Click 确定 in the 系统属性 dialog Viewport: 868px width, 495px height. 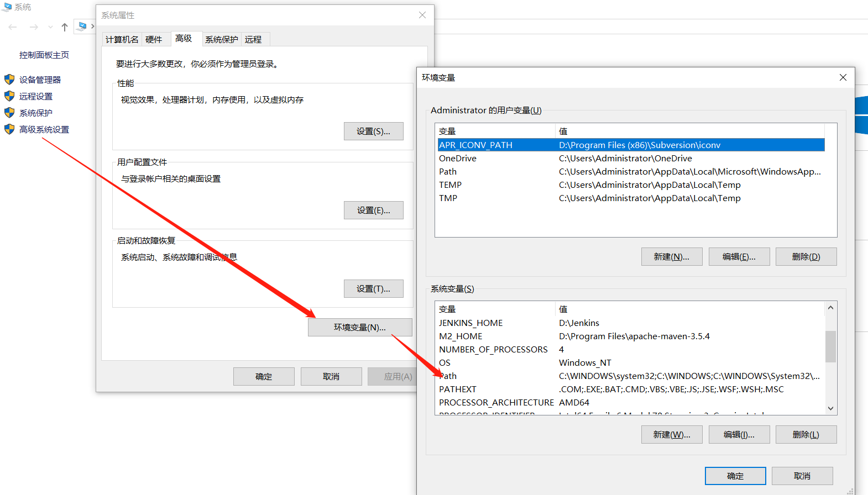[x=264, y=376]
